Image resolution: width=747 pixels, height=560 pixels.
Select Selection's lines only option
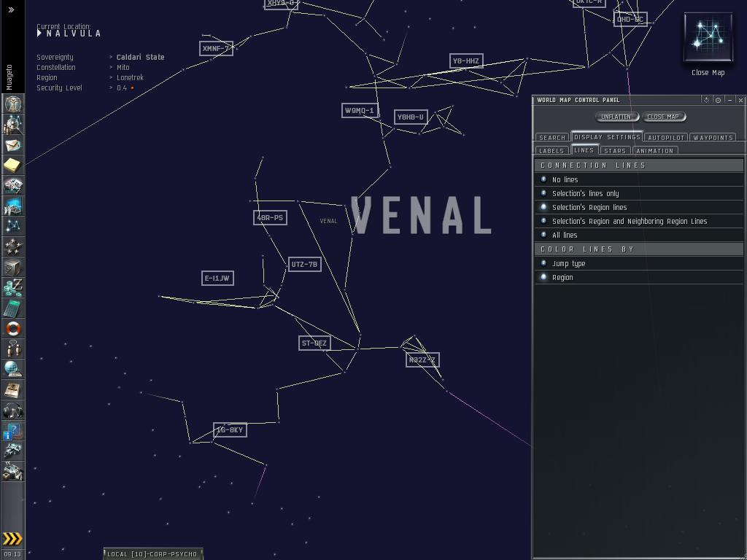pos(639,193)
